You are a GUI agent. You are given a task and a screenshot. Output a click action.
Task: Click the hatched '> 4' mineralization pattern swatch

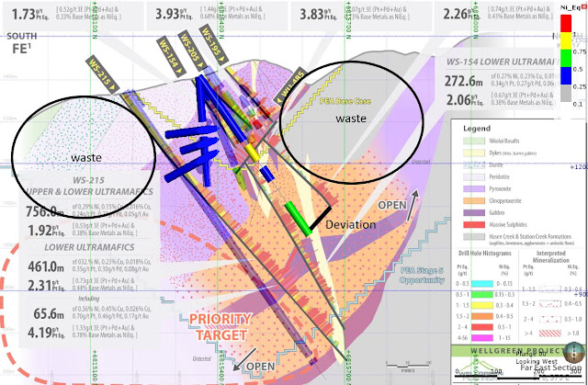[549, 333]
